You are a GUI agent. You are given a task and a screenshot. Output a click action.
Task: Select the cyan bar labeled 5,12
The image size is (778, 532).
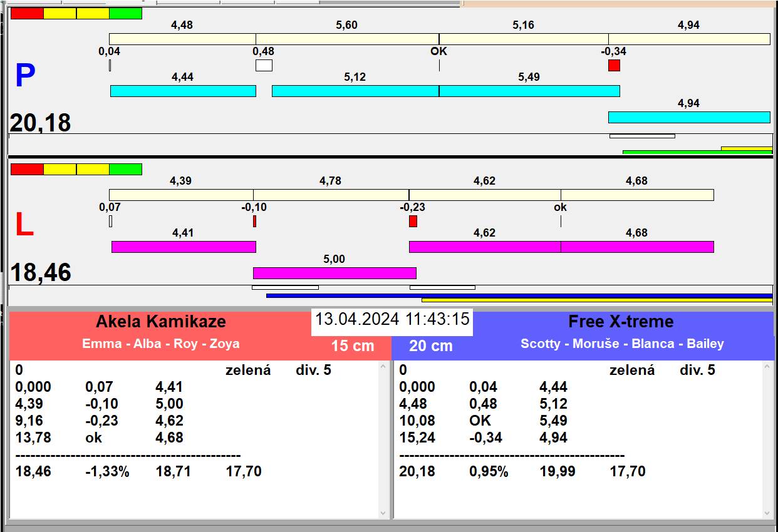click(355, 91)
